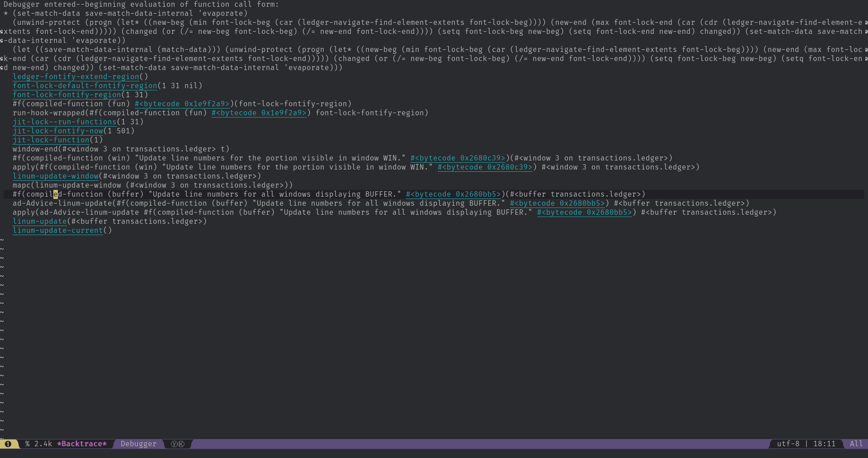868x458 pixels.
Task: Click the 2.4k buffer size indicator
Action: (43, 444)
